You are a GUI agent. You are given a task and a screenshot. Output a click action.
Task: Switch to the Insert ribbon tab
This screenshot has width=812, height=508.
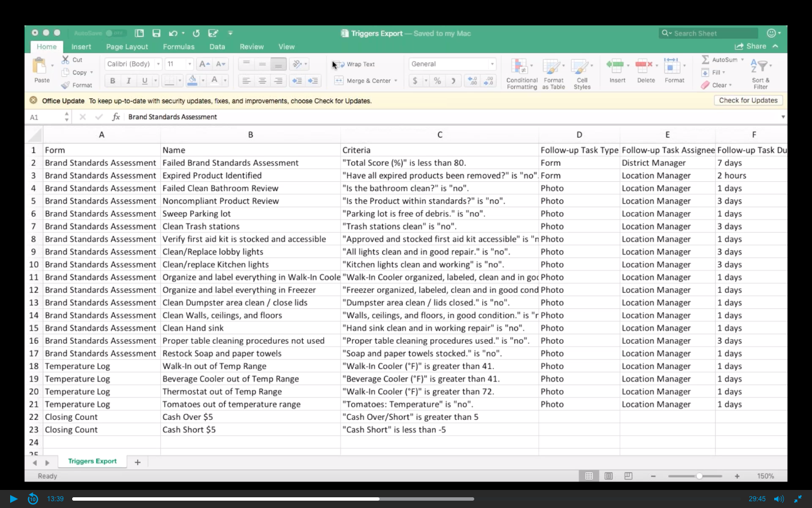[x=81, y=47]
